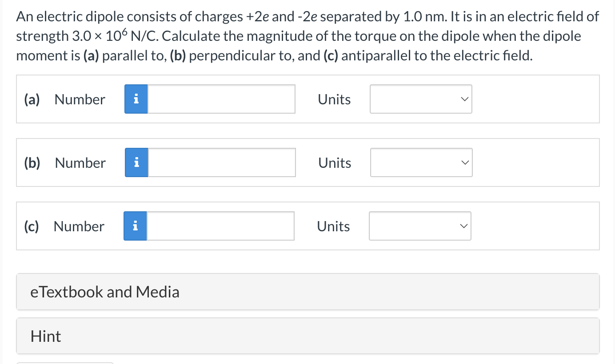Click the Number label in part (b)
The image size is (615, 364).
coord(80,163)
